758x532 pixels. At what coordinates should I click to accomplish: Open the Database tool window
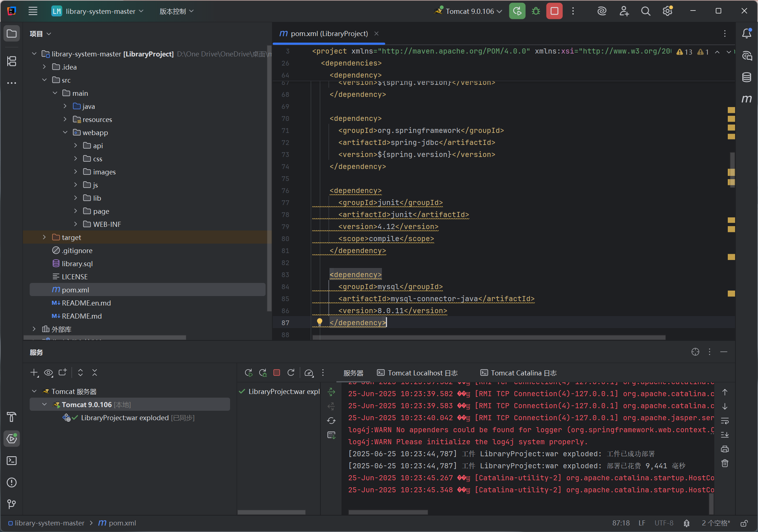(746, 77)
